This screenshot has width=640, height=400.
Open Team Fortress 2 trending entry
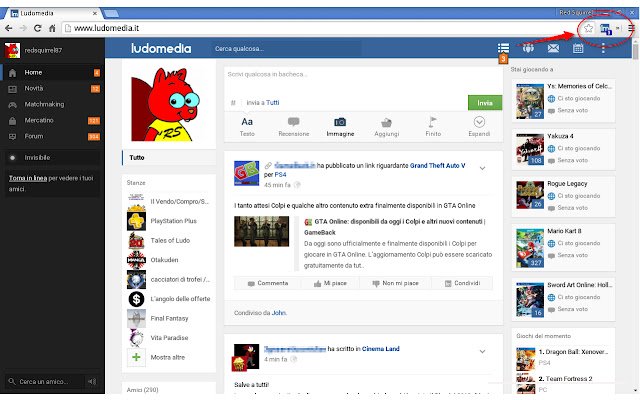[x=565, y=379]
